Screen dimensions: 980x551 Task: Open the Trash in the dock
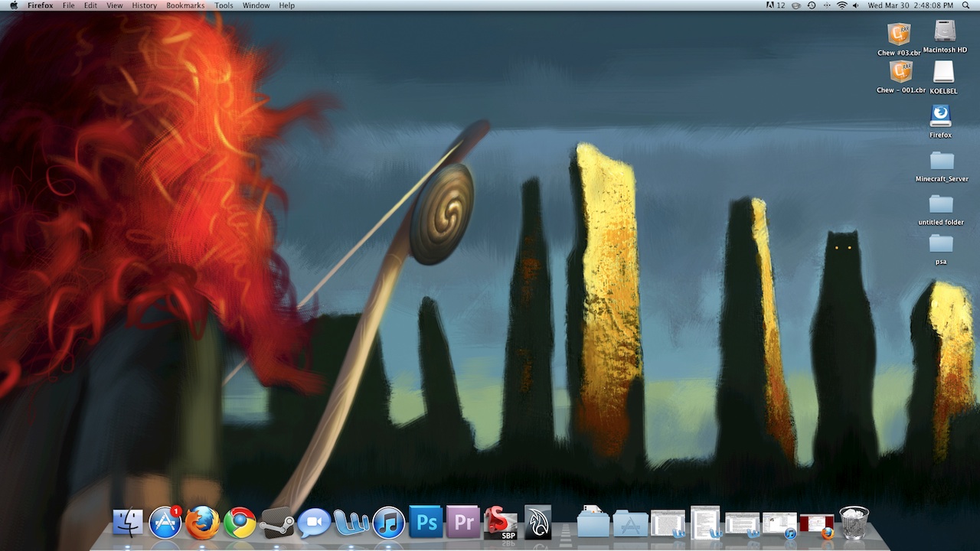click(x=854, y=523)
